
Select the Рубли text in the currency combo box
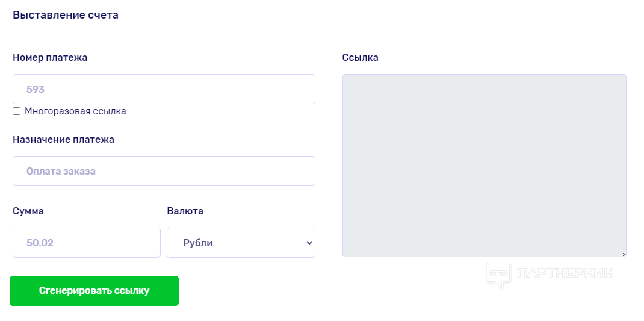pyautogui.click(x=198, y=243)
